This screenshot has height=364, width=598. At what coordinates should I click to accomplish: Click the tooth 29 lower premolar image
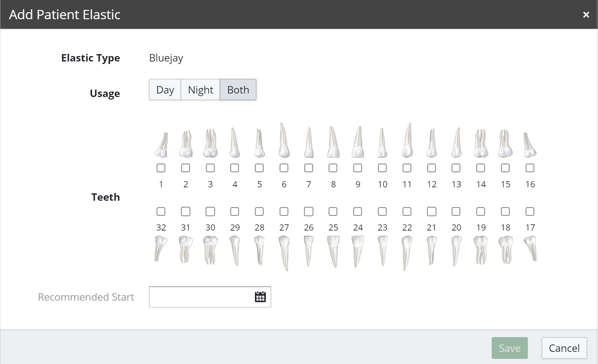(235, 251)
